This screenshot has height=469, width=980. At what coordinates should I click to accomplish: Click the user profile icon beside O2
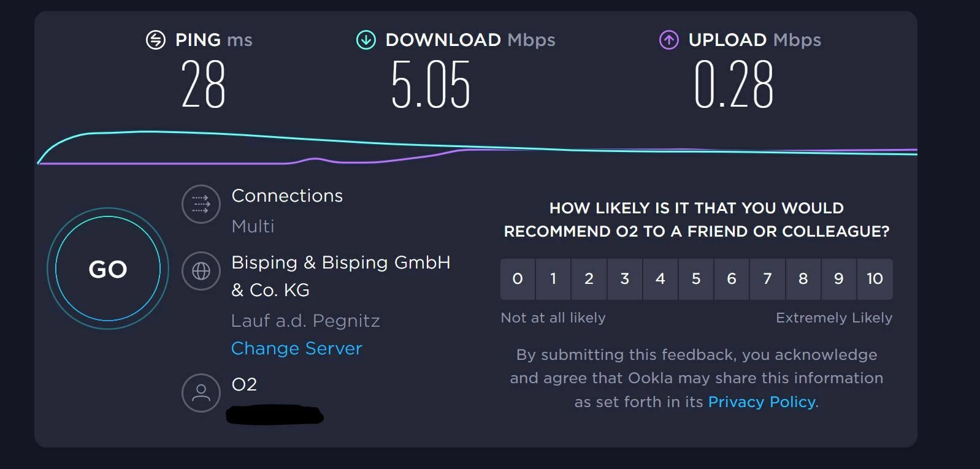pos(201,392)
